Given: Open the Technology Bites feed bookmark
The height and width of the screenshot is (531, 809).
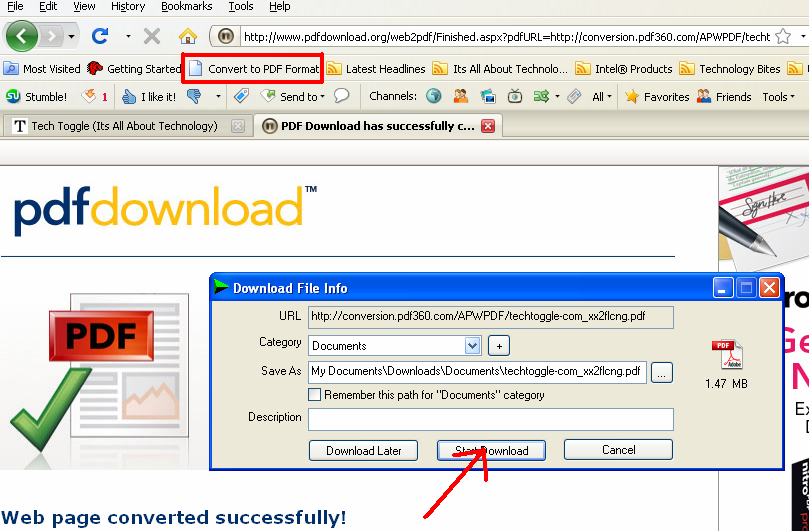Looking at the screenshot, I should (x=730, y=69).
